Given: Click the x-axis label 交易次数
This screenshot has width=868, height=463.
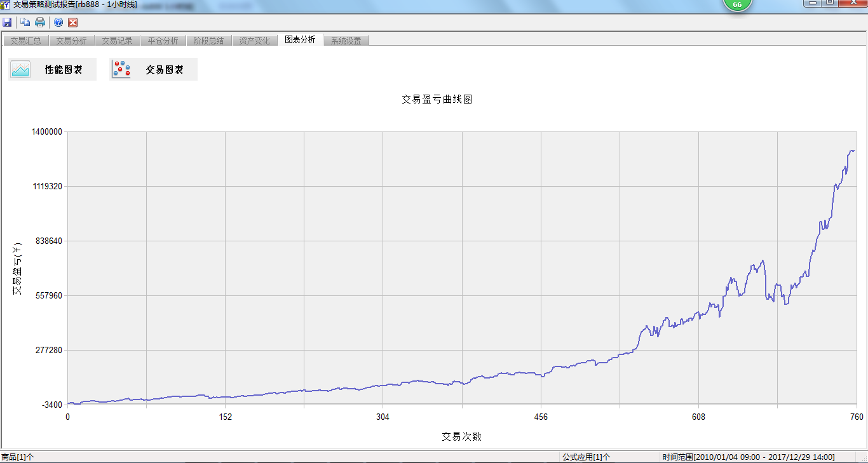Looking at the screenshot, I should point(462,437).
